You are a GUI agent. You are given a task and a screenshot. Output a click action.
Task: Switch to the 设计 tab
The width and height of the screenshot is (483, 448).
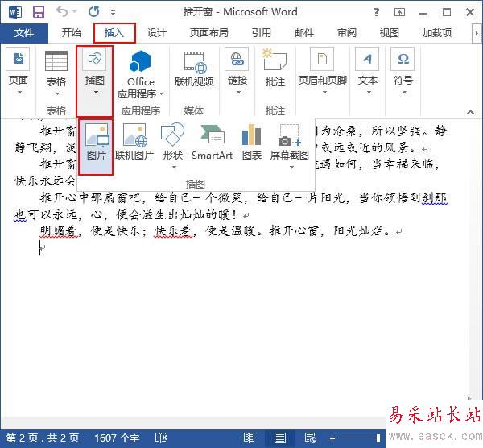(x=156, y=33)
